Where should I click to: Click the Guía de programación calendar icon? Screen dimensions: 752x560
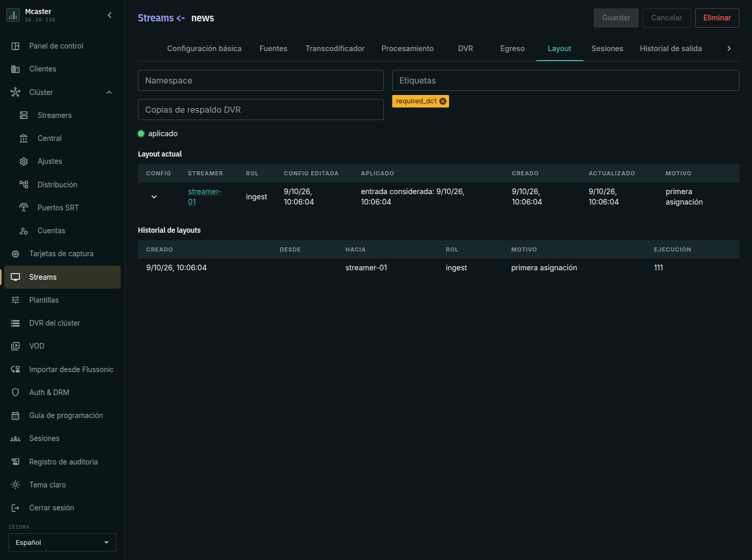point(16,415)
